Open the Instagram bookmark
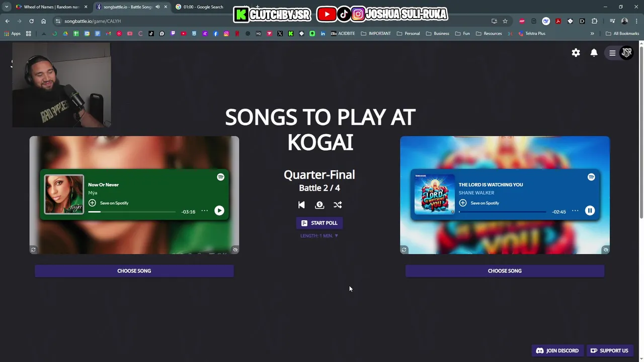This screenshot has width=644, height=362. point(226,34)
